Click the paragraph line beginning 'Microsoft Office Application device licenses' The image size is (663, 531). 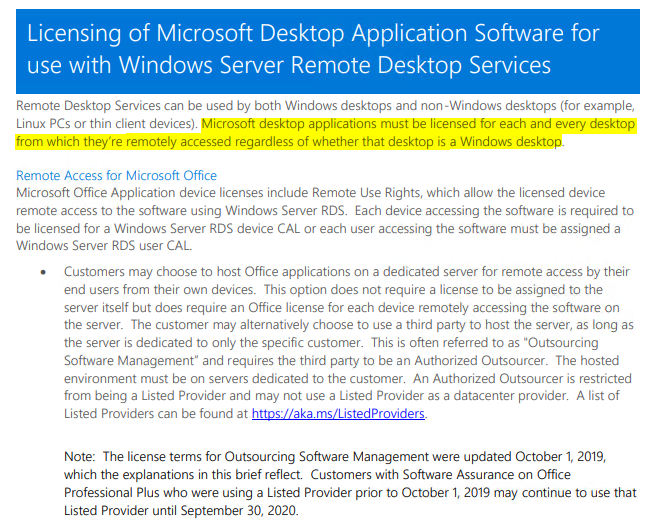(x=311, y=193)
